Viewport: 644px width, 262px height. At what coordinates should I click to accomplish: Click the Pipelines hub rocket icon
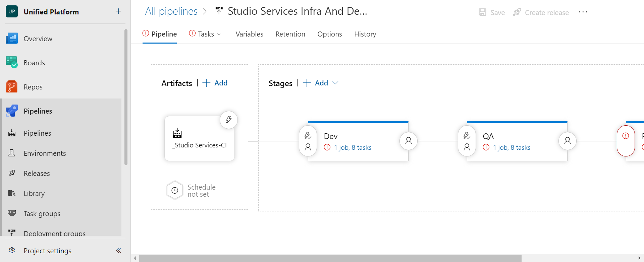tap(12, 111)
